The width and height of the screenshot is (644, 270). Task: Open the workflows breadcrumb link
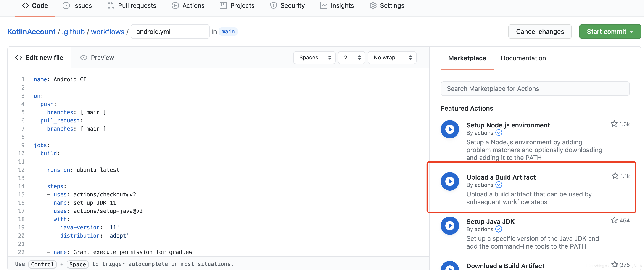click(108, 32)
